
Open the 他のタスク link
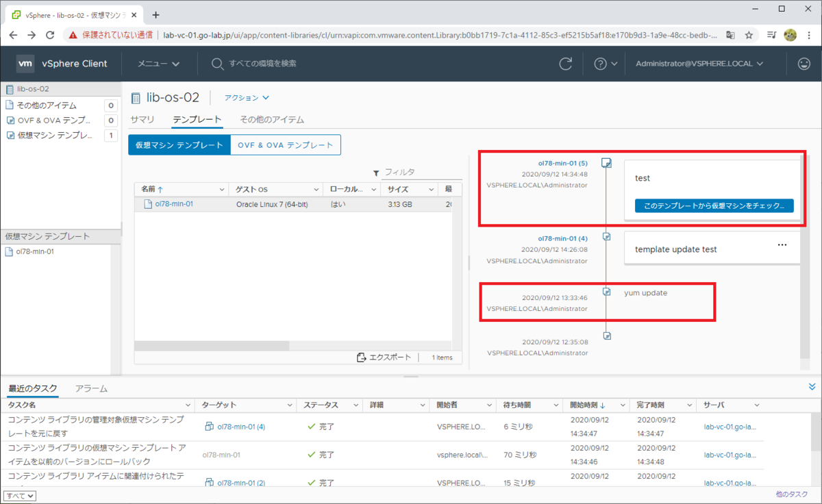[x=792, y=494]
